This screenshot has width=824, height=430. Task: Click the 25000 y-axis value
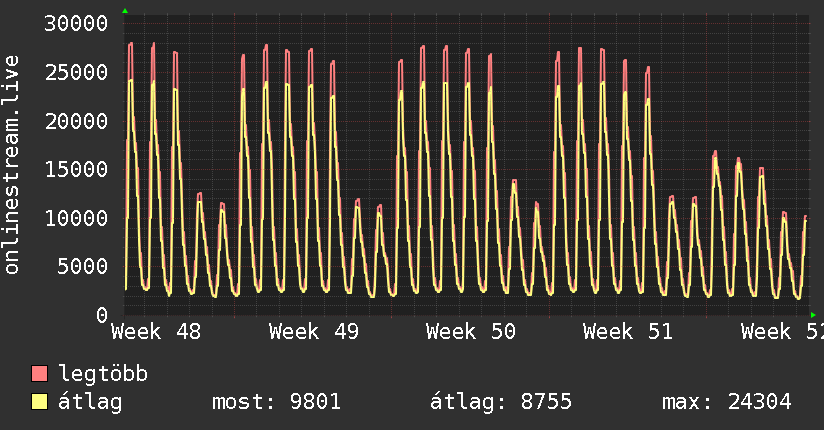tap(76, 73)
